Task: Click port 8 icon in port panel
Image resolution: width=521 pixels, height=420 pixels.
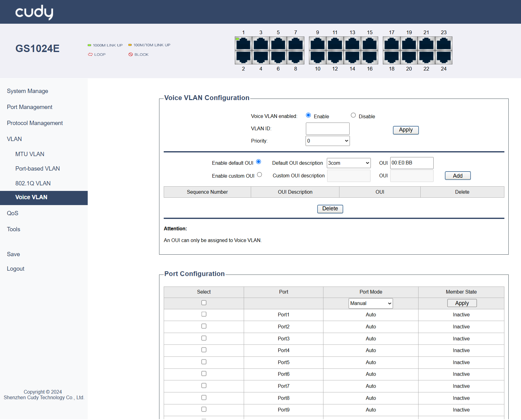Action: [295, 57]
